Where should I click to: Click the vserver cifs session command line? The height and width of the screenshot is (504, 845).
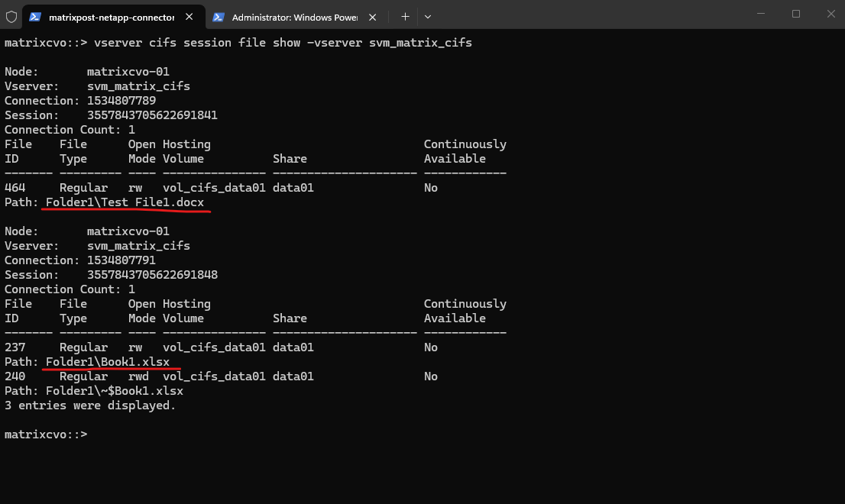click(x=283, y=43)
